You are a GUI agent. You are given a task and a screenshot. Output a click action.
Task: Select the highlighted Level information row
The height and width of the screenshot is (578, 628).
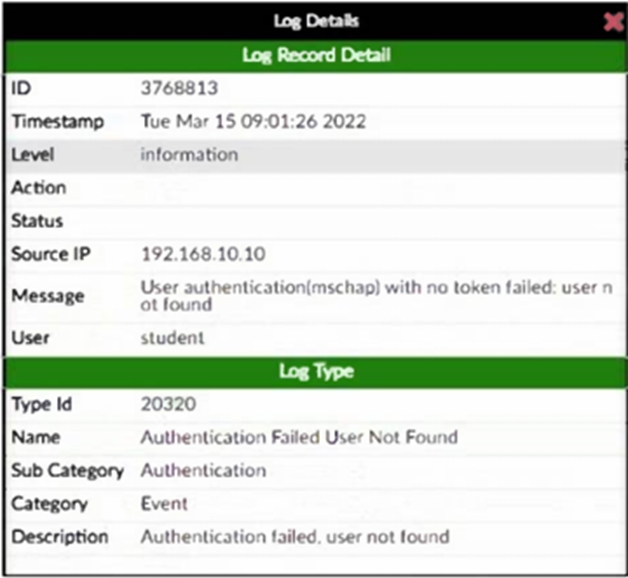click(316, 155)
